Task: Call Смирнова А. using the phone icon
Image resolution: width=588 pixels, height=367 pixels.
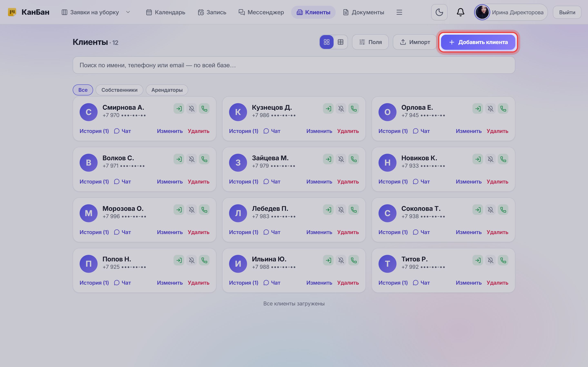Action: coord(204,108)
